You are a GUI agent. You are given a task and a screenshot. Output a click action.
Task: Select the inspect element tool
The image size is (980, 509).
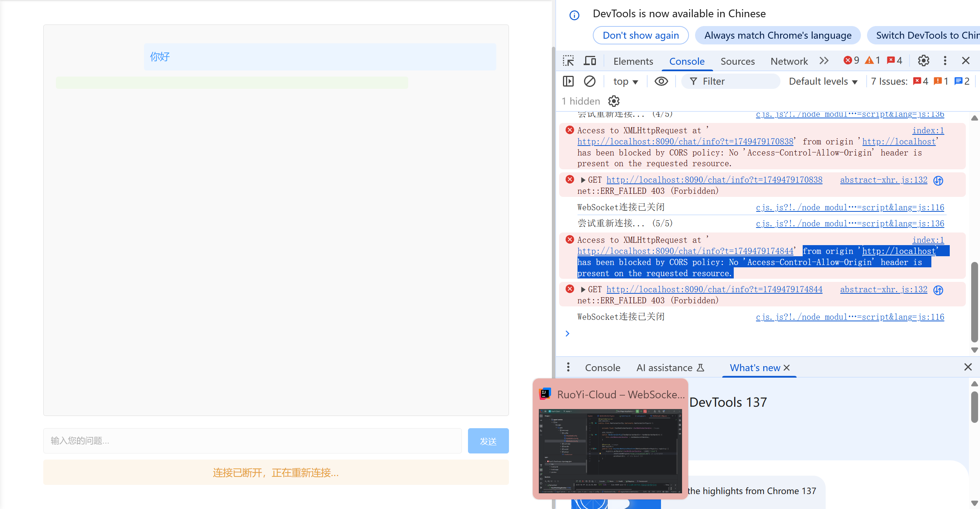(568, 61)
